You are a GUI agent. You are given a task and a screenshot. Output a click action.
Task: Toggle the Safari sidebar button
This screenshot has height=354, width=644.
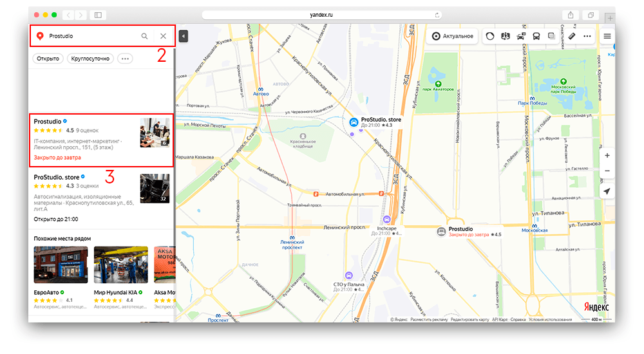[98, 15]
